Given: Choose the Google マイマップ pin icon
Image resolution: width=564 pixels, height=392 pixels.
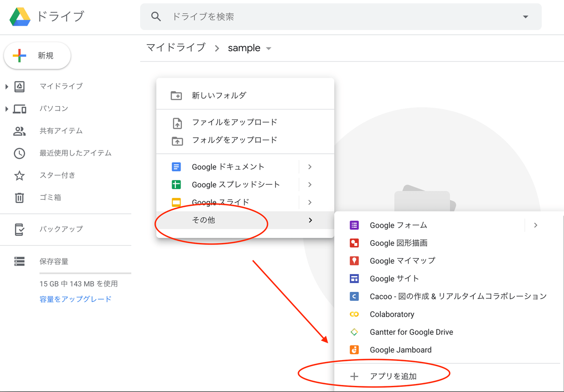Looking at the screenshot, I should coord(354,261).
